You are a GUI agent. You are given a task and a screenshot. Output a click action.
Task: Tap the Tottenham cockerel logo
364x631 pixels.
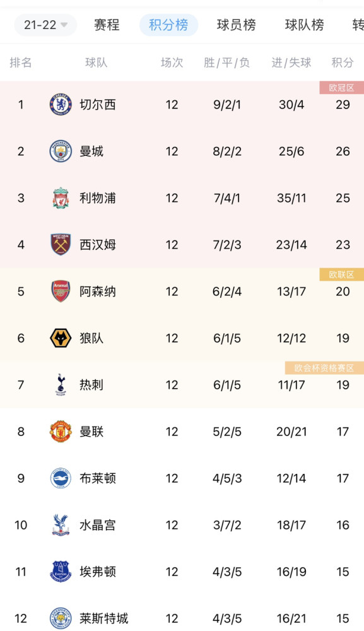click(x=61, y=385)
